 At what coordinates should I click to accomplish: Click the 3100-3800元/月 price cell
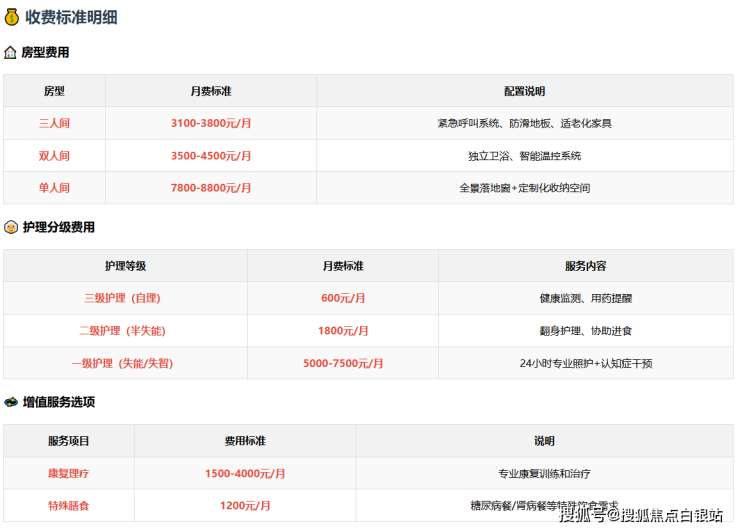pos(211,123)
